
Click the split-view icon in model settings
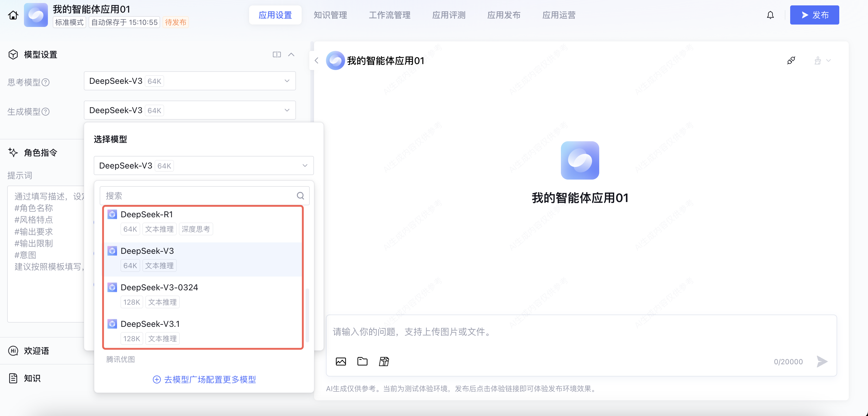(277, 54)
